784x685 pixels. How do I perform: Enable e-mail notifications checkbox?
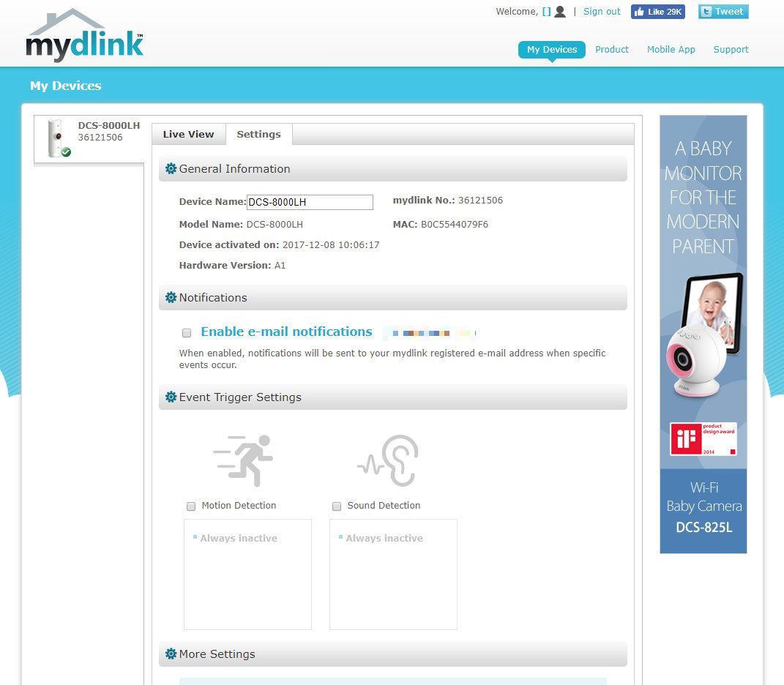pyautogui.click(x=187, y=333)
